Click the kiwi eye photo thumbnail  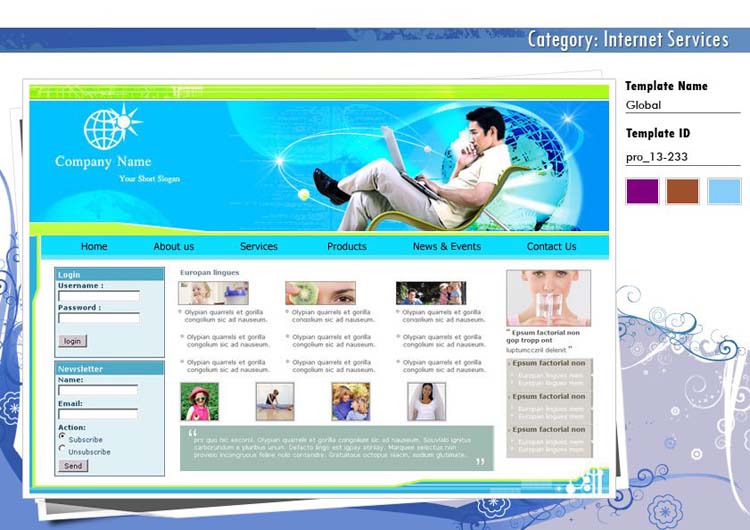[320, 293]
